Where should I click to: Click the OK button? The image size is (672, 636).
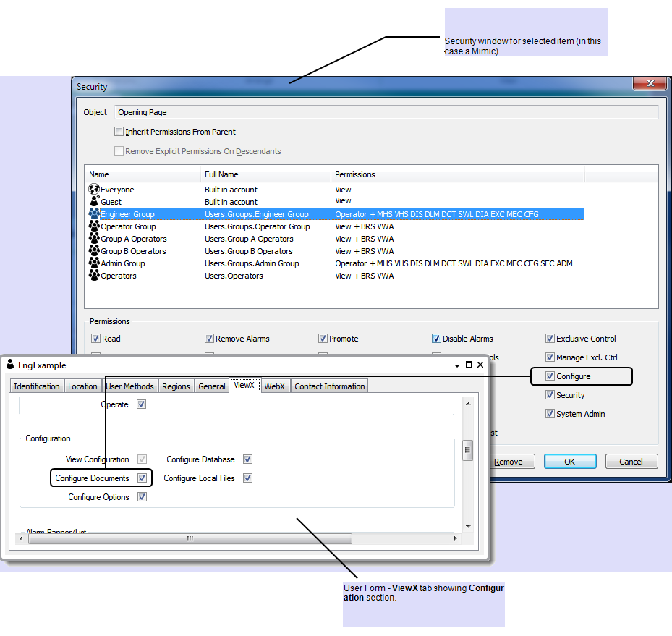coord(569,462)
